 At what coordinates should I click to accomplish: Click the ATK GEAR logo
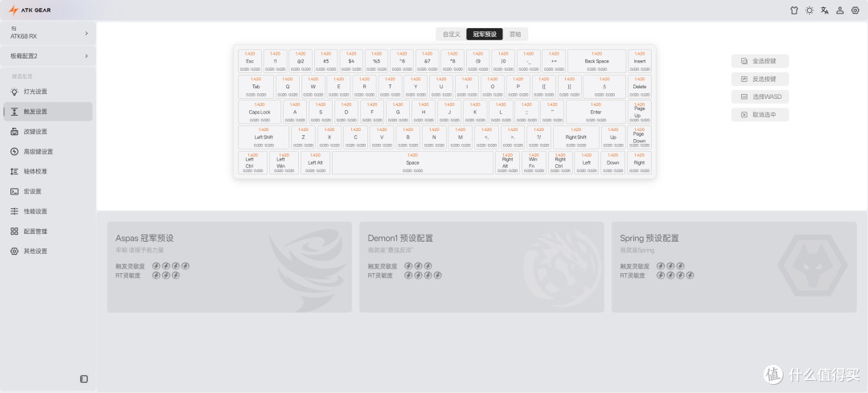coord(30,10)
